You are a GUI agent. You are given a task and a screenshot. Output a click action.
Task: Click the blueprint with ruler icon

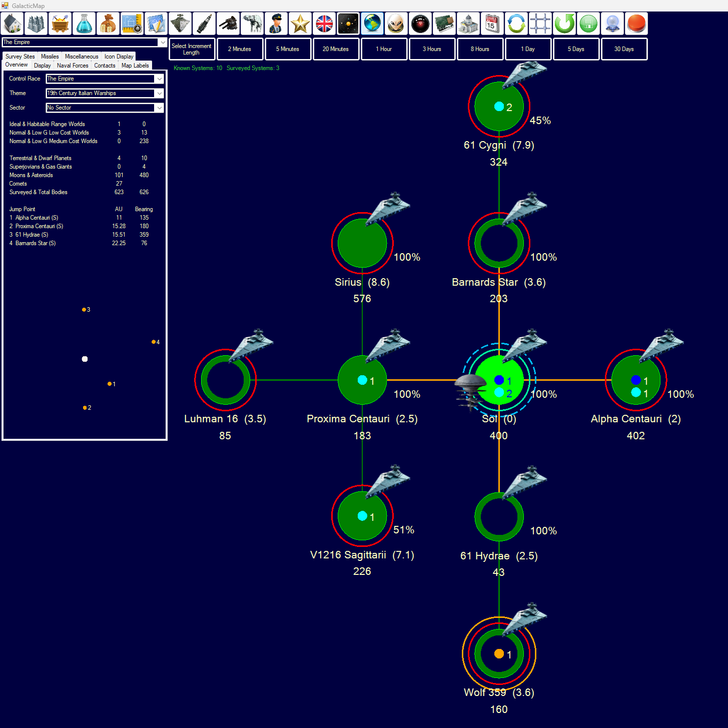coord(132,24)
